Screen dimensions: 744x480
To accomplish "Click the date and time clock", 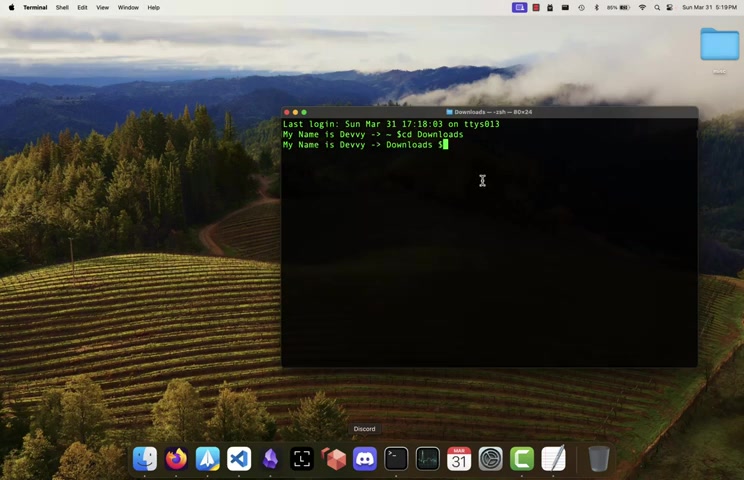I will [709, 8].
